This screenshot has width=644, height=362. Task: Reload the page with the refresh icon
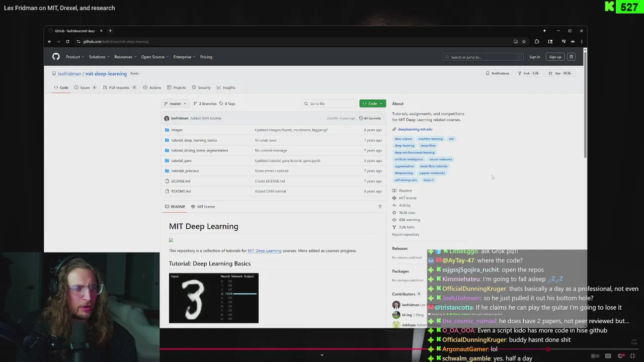[x=67, y=42]
